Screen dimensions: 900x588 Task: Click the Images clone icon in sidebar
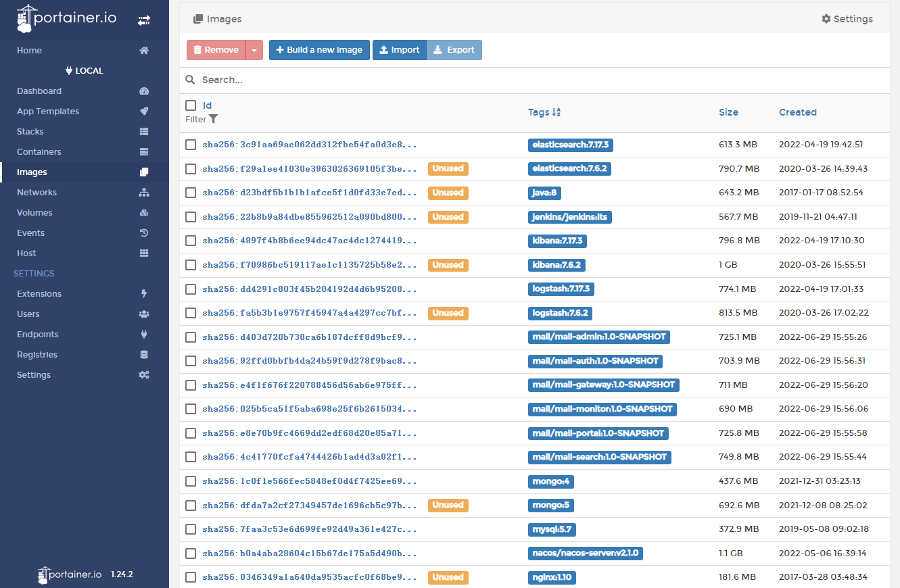(x=144, y=172)
